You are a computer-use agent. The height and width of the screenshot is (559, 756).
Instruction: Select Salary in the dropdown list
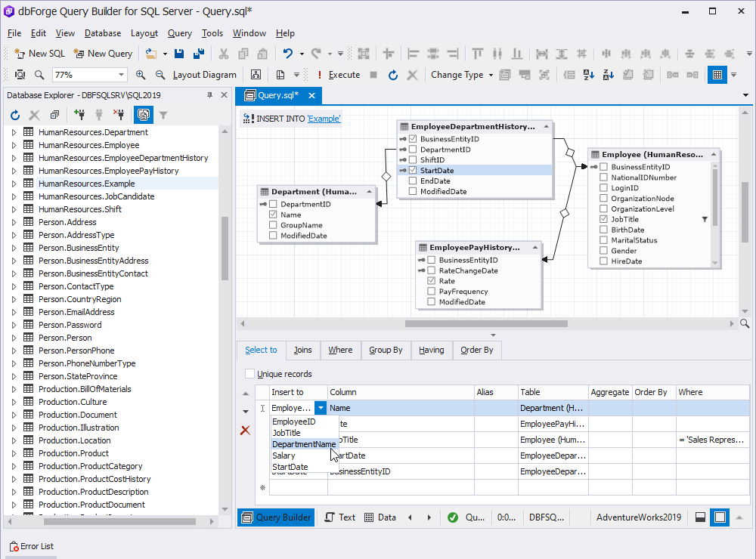(x=283, y=456)
